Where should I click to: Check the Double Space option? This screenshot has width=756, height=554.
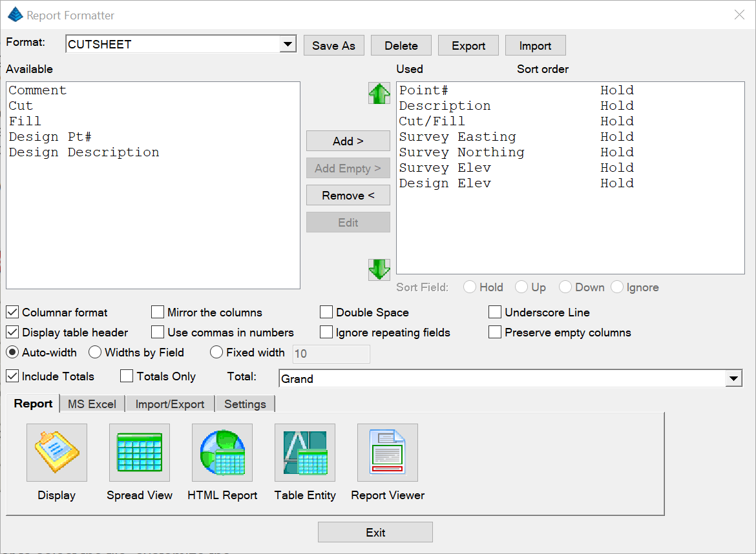[326, 312]
